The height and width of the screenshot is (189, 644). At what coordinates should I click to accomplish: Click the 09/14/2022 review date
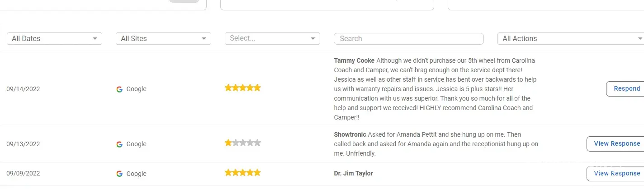tap(23, 89)
